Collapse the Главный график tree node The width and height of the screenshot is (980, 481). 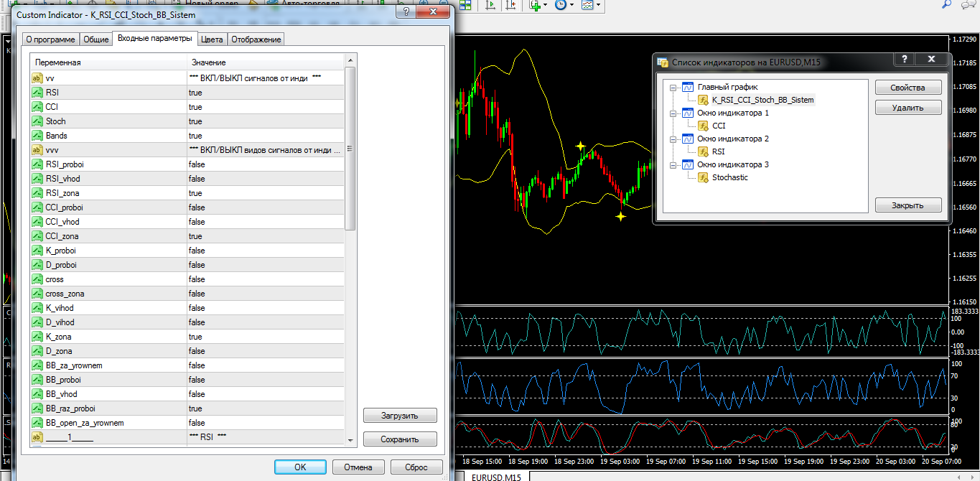click(x=673, y=88)
